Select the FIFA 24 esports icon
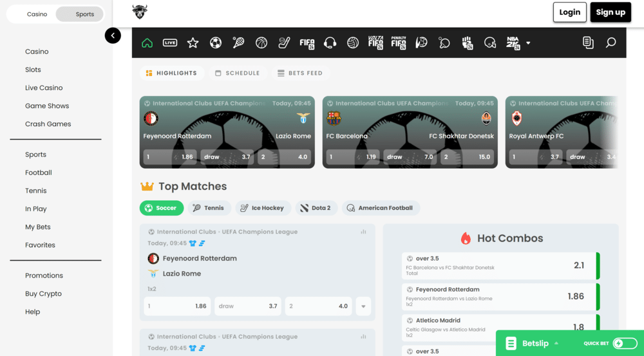The image size is (644, 356). [307, 42]
